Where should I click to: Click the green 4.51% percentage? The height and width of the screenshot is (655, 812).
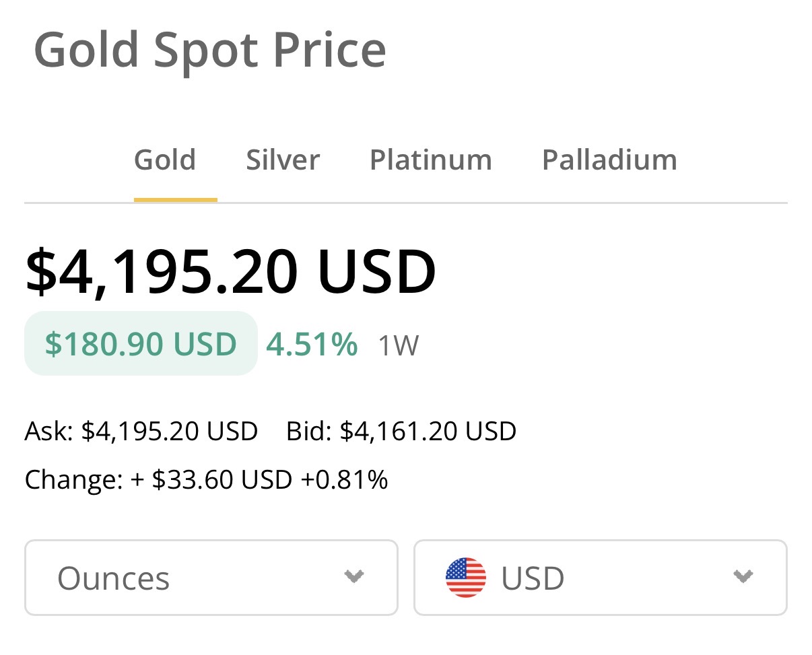coord(312,345)
